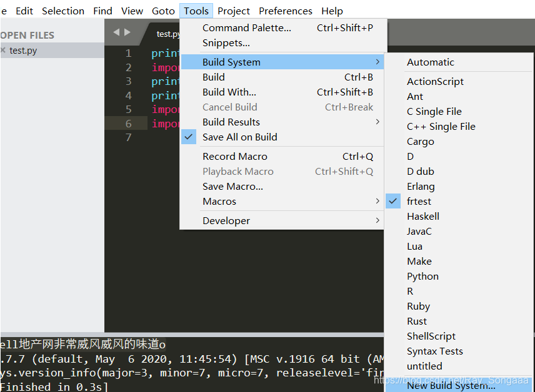Select Make build system

(x=459, y=262)
